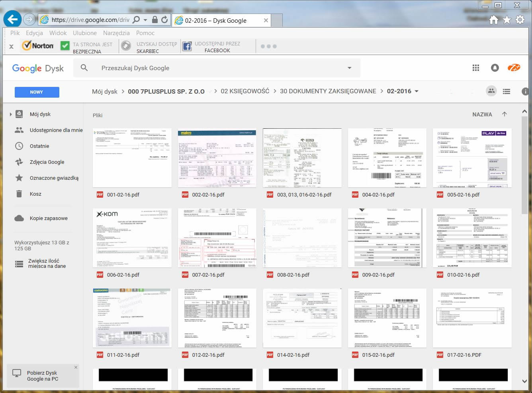Open the Google apps grid
532x393 pixels.
click(475, 68)
